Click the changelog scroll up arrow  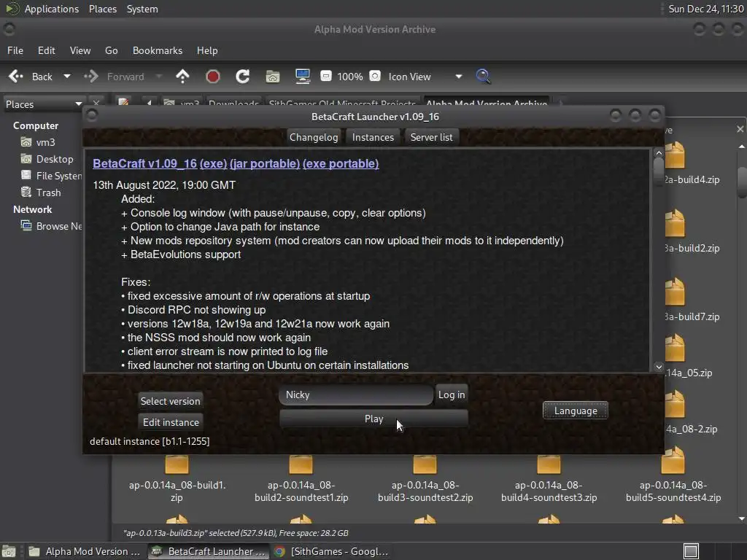659,153
